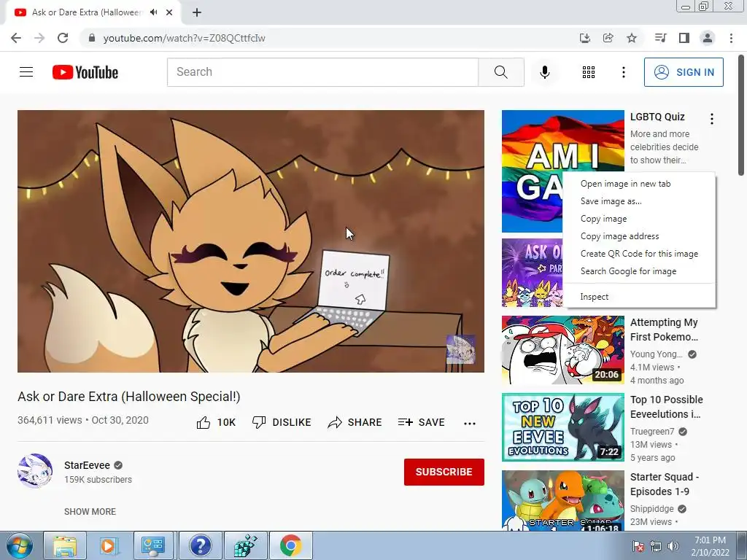Bookmark this page with the star icon
Screen dimensions: 747x560
(632, 38)
